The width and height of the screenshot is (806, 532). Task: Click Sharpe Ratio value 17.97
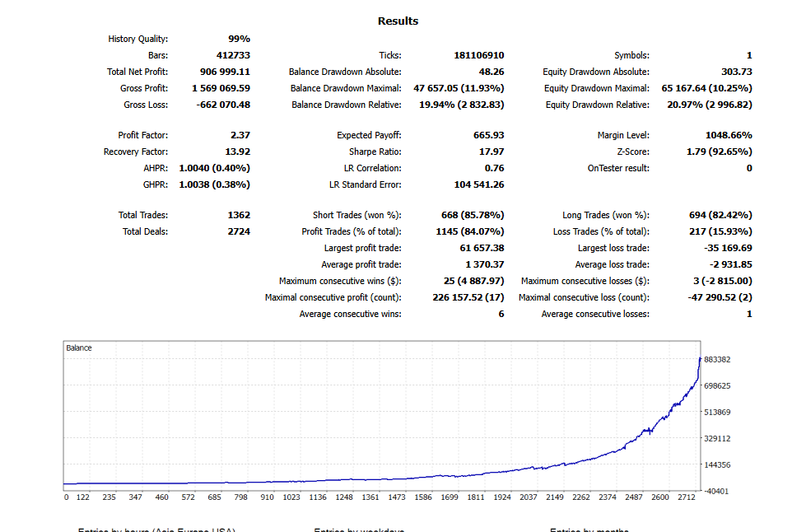[x=492, y=152]
